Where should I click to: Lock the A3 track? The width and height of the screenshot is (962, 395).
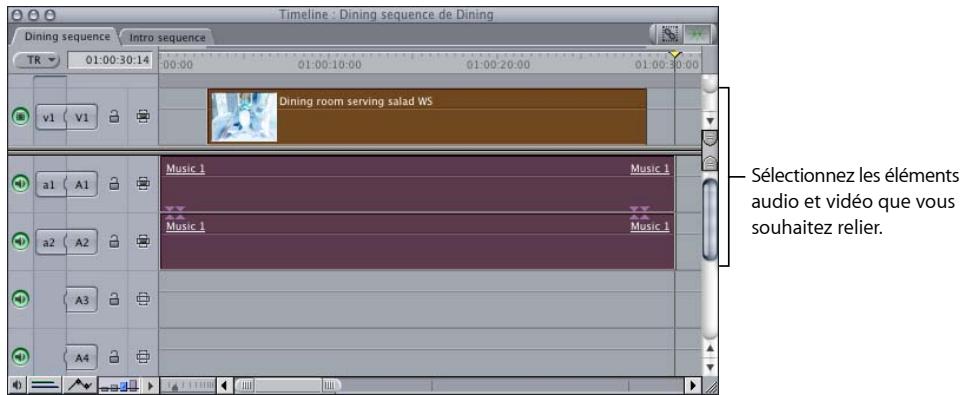point(114,299)
